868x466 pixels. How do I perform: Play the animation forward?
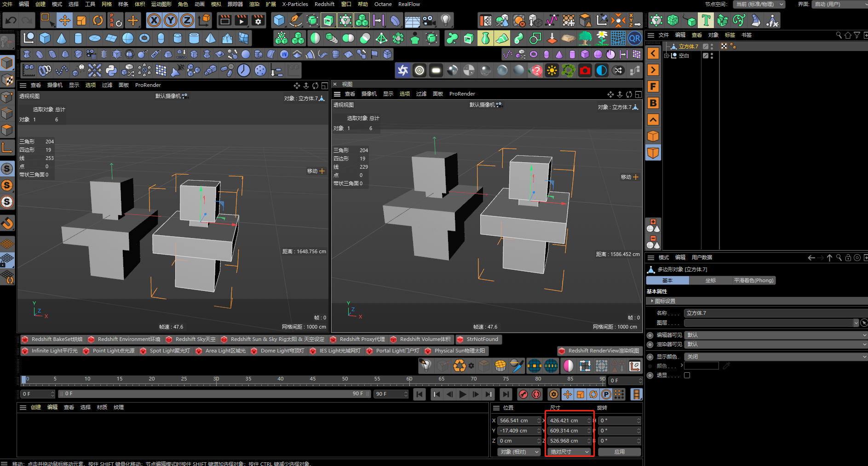point(463,394)
